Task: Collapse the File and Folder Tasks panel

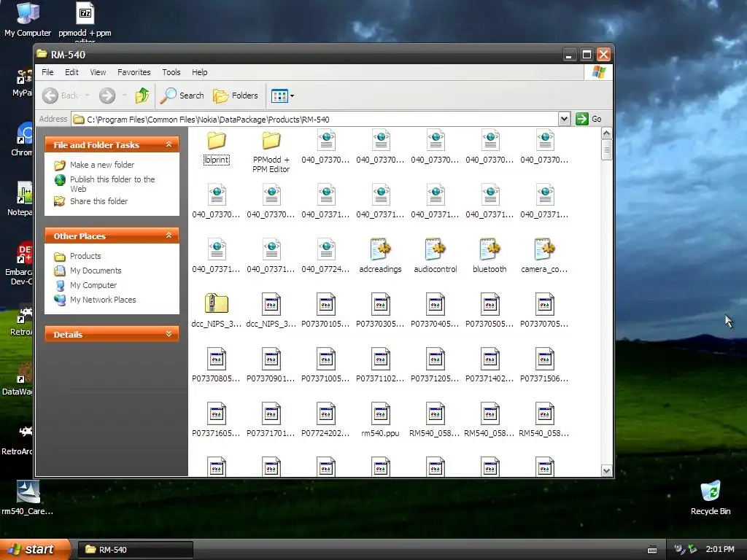Action: tap(169, 144)
